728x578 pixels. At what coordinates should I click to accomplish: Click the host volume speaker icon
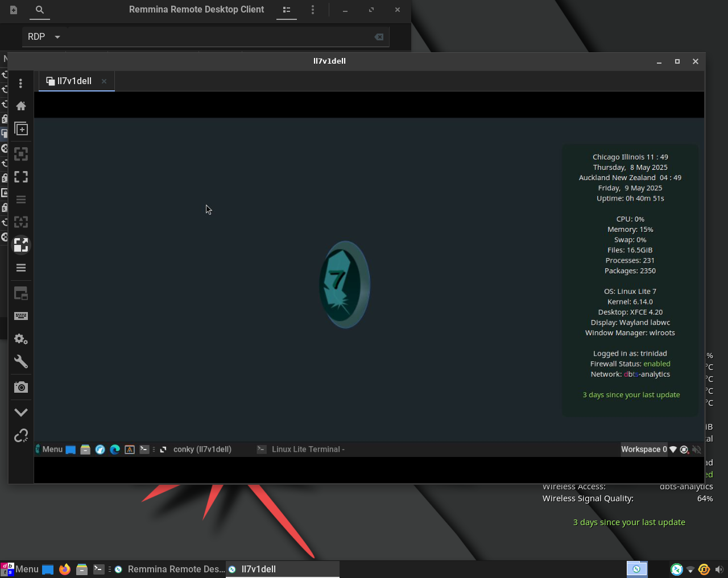click(x=719, y=569)
